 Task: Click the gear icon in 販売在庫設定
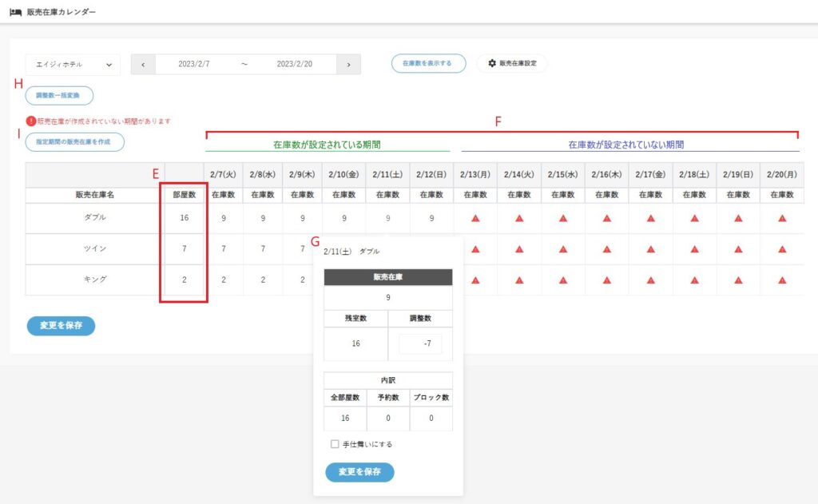click(492, 63)
